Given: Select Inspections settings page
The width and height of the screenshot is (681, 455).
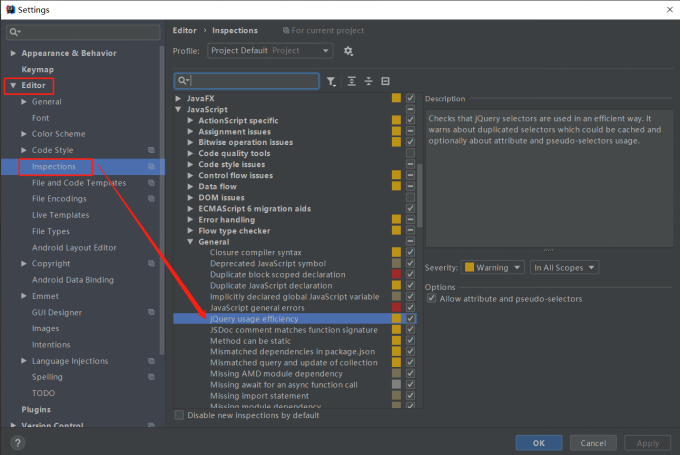Looking at the screenshot, I should click(53, 167).
